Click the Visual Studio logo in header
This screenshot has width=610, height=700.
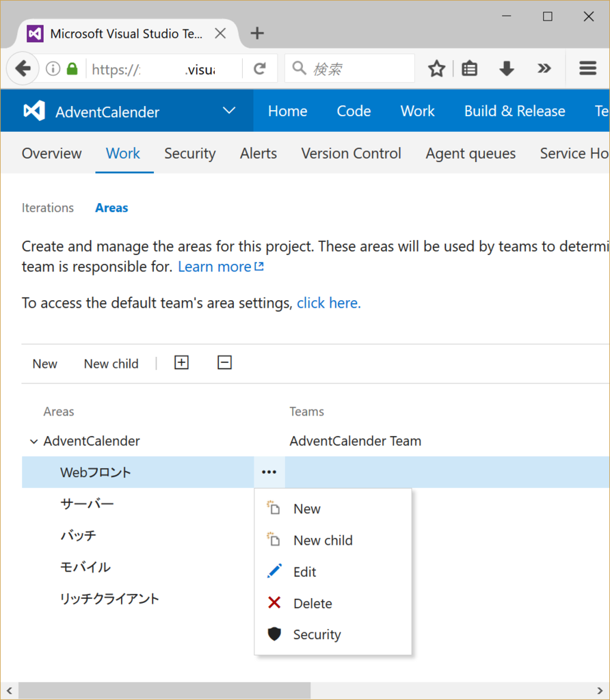pos(34,111)
